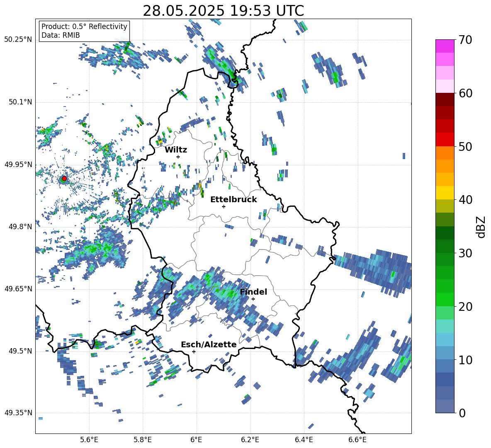Click the Esch/Alzette city label
Viewport: 491px width, 448px height.
(x=209, y=345)
